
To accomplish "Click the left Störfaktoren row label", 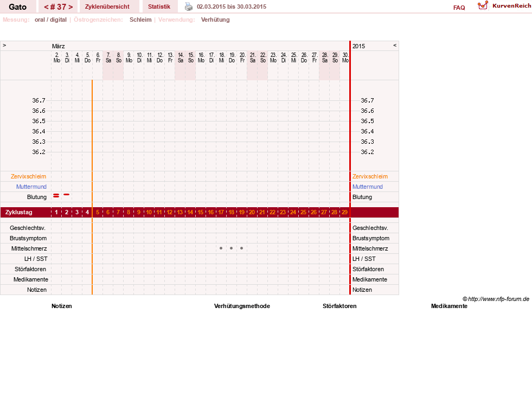I will [x=30, y=269].
